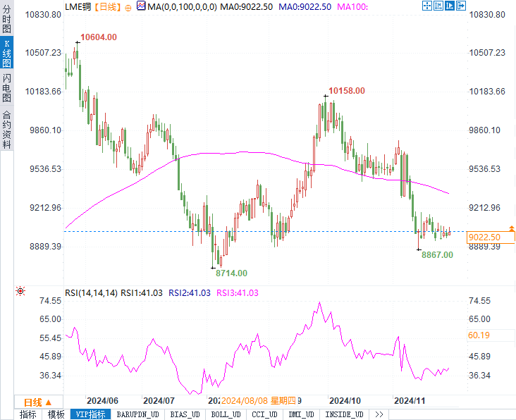This screenshot has width=516, height=420.
Task: Click the first dotted grid toolbar icon
Action: pyautogui.click(x=426, y=6)
